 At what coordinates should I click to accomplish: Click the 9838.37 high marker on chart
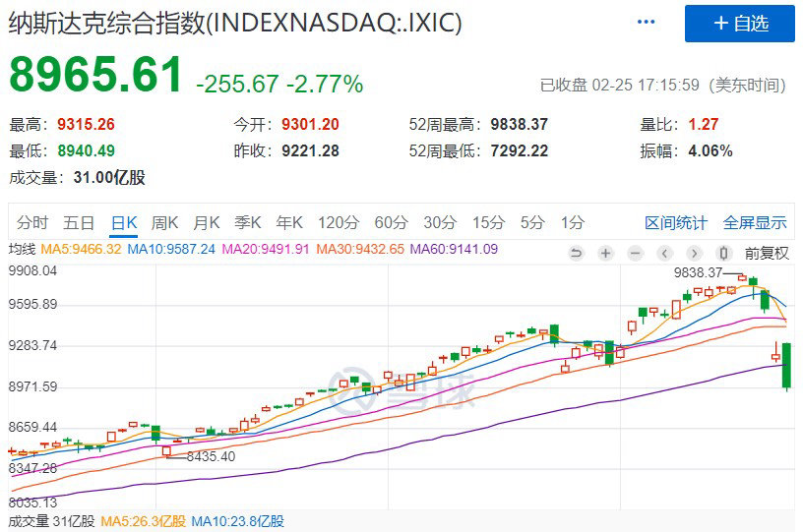698,272
